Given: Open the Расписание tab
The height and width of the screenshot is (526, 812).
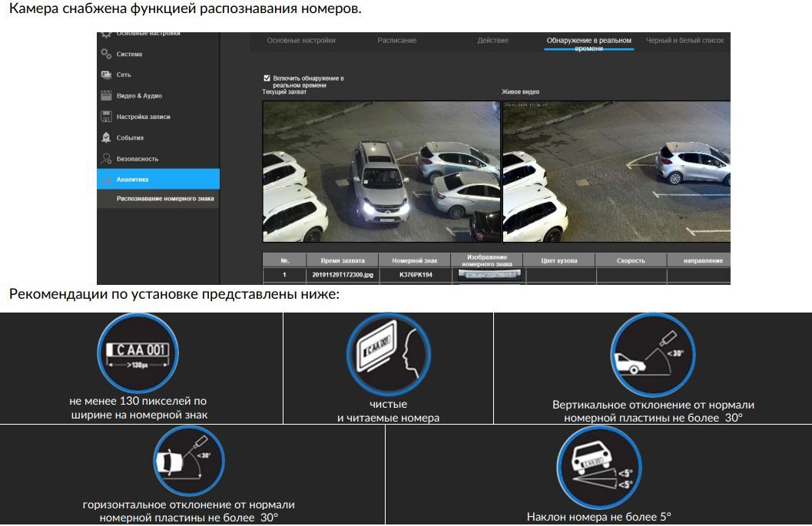Looking at the screenshot, I should click(x=397, y=41).
